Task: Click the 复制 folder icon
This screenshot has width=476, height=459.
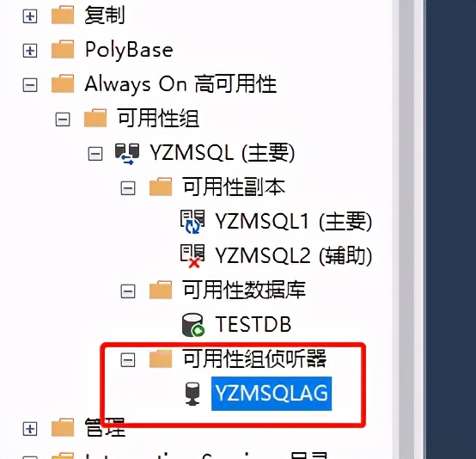Action: click(63, 15)
